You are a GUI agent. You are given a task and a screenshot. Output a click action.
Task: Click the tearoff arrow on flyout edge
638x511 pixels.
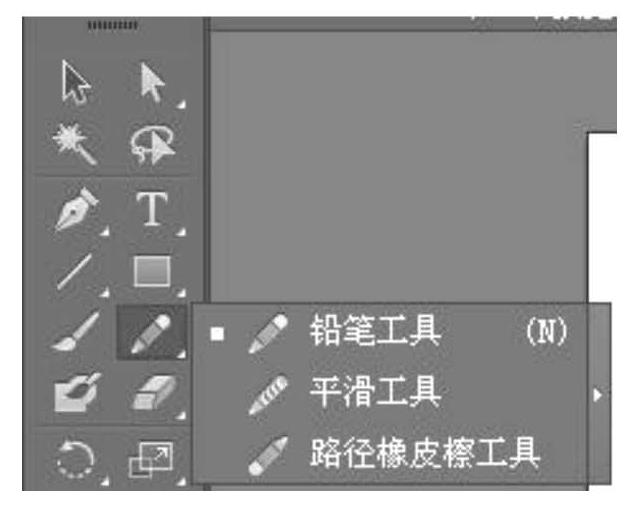(x=599, y=395)
